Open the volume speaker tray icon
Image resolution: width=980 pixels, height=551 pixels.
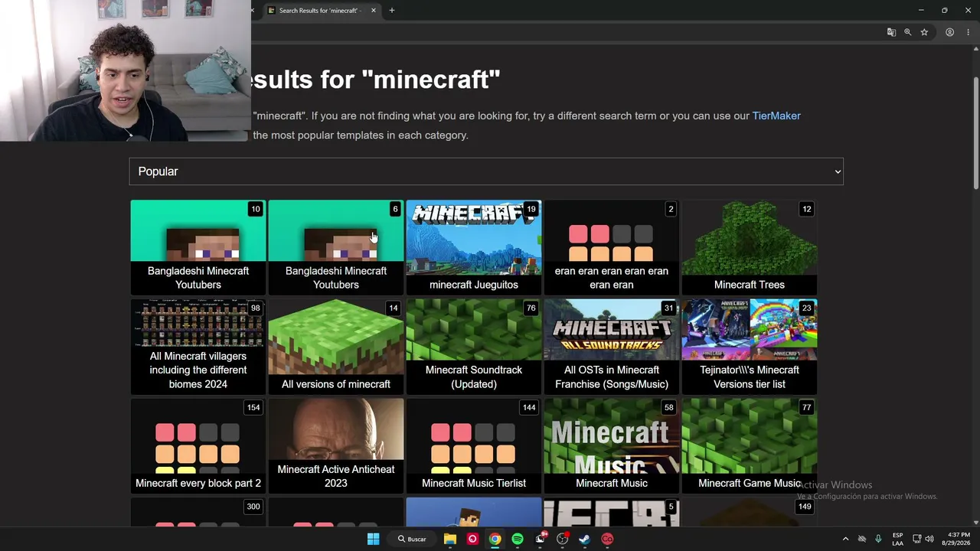click(x=929, y=539)
